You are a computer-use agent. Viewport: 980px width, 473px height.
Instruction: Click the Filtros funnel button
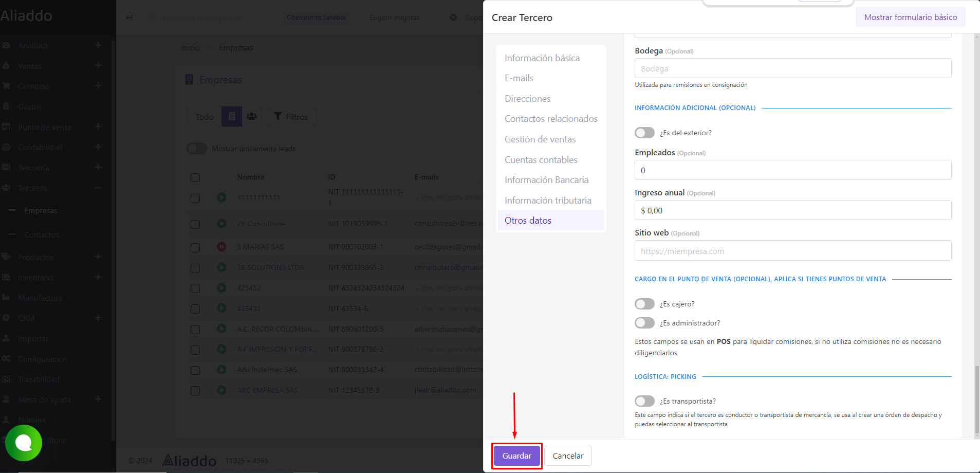(x=291, y=117)
